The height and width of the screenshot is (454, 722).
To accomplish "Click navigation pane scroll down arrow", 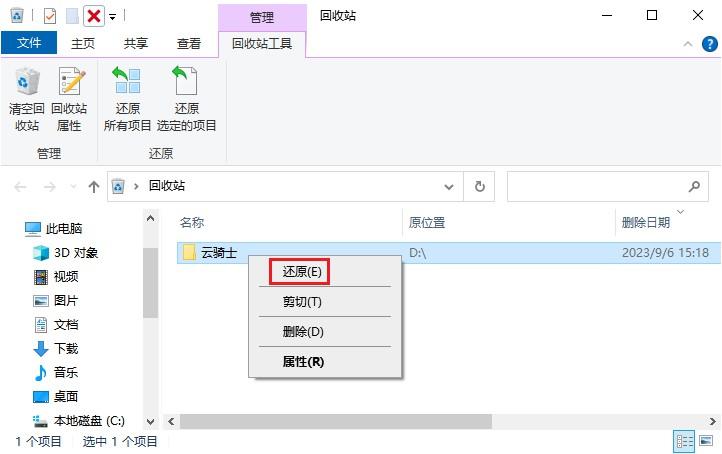I will point(151,421).
